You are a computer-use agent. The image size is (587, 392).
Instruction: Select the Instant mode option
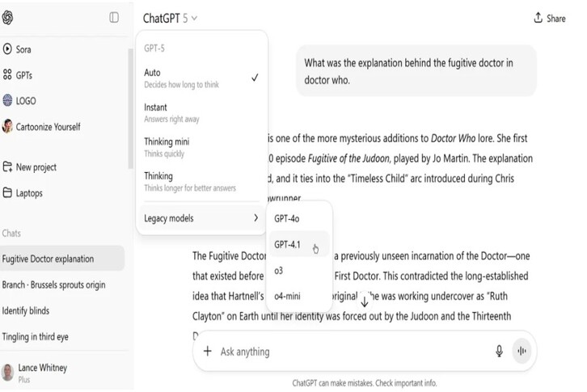coord(201,112)
